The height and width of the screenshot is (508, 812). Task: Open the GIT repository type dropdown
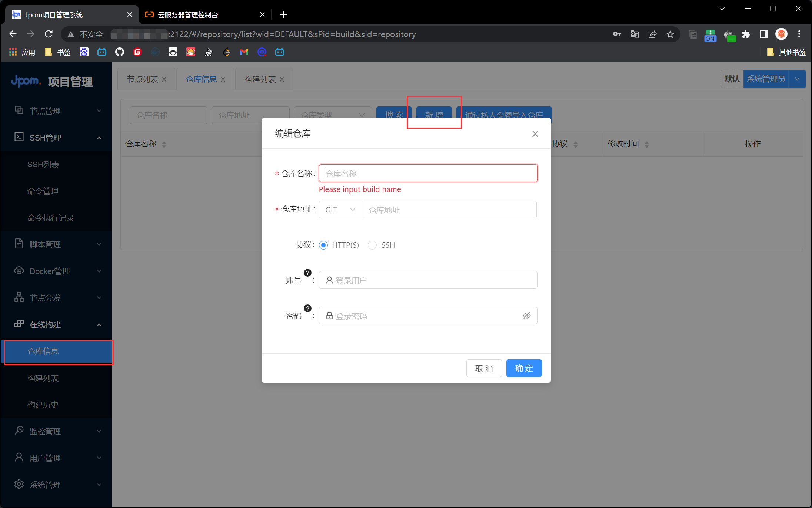click(340, 210)
